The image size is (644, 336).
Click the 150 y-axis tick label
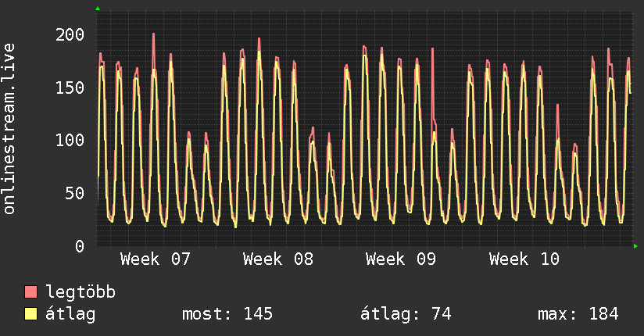point(70,88)
